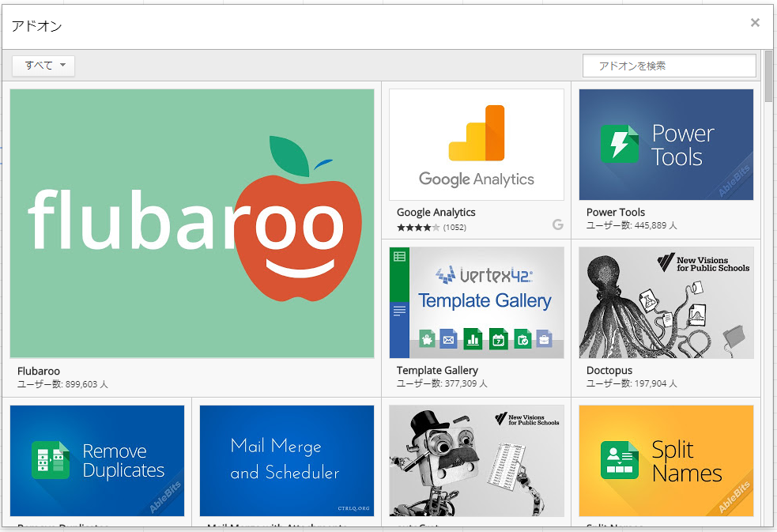The width and height of the screenshot is (777, 532).
Task: Click the Template Gallery title link
Action: click(438, 371)
